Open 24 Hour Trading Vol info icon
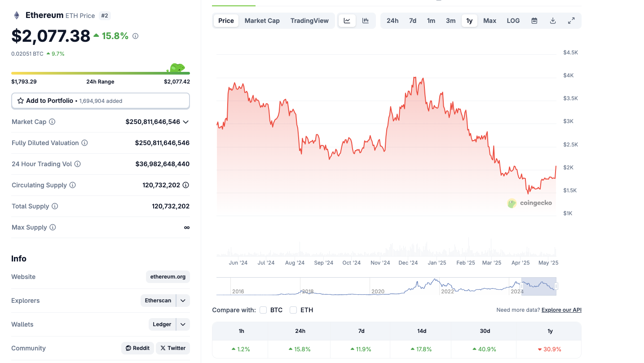The width and height of the screenshot is (644, 363). pyautogui.click(x=77, y=164)
